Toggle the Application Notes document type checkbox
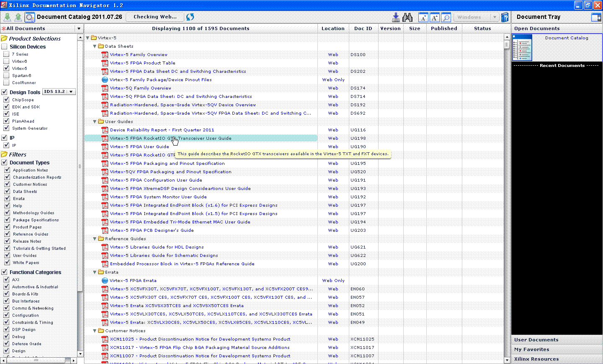 point(7,170)
